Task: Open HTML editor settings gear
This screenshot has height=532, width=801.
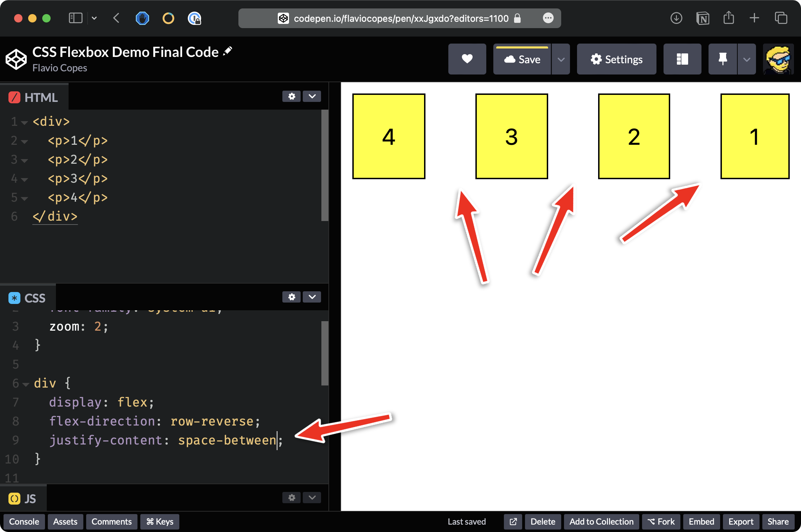Action: (x=291, y=96)
